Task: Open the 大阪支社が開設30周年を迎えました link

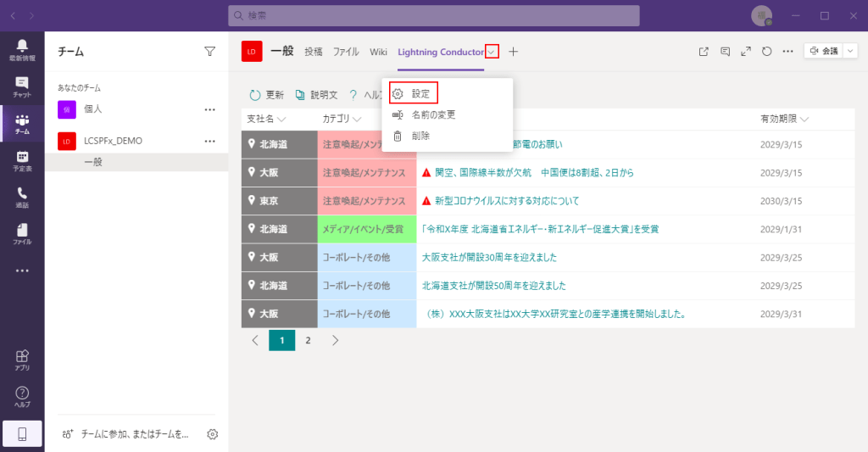Action: [x=489, y=257]
